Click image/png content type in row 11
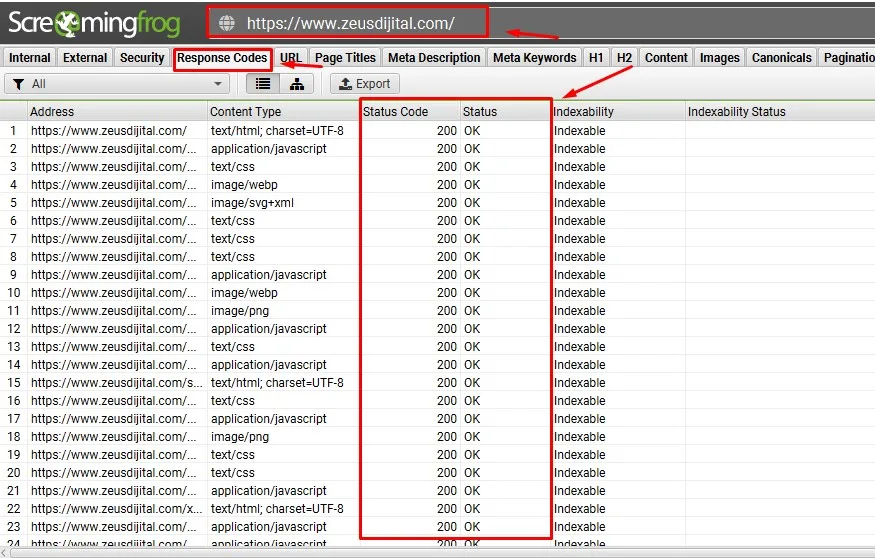875x558 pixels. 239,311
